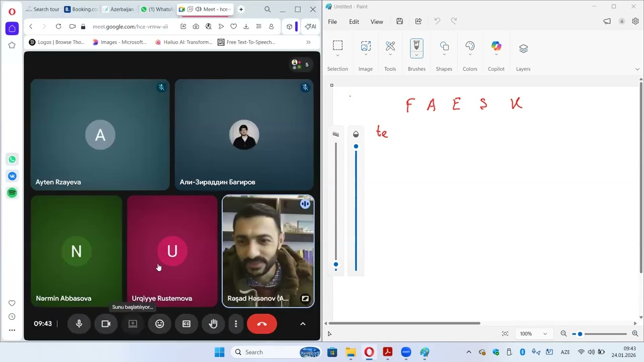Open the Image tools in Paint

click(366, 46)
